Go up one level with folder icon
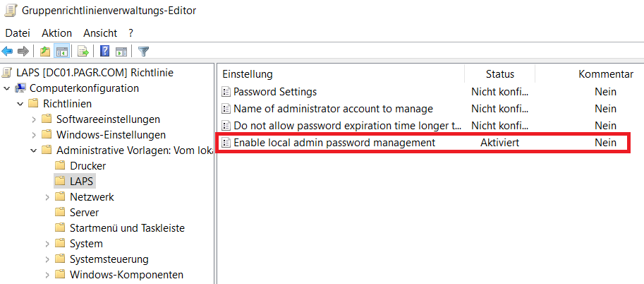 (x=45, y=51)
